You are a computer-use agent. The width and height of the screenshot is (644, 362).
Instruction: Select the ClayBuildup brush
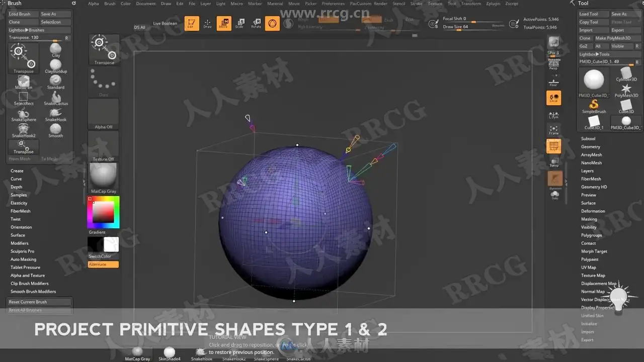tap(56, 65)
